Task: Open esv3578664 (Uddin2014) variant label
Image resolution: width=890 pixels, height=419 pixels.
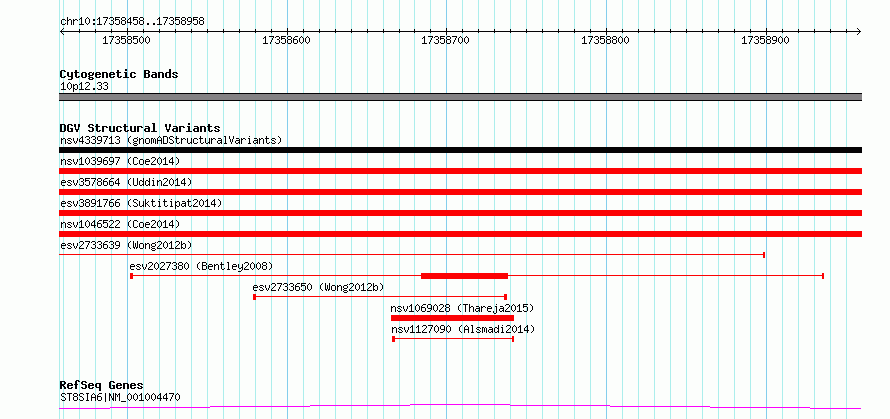Action: 126,182
